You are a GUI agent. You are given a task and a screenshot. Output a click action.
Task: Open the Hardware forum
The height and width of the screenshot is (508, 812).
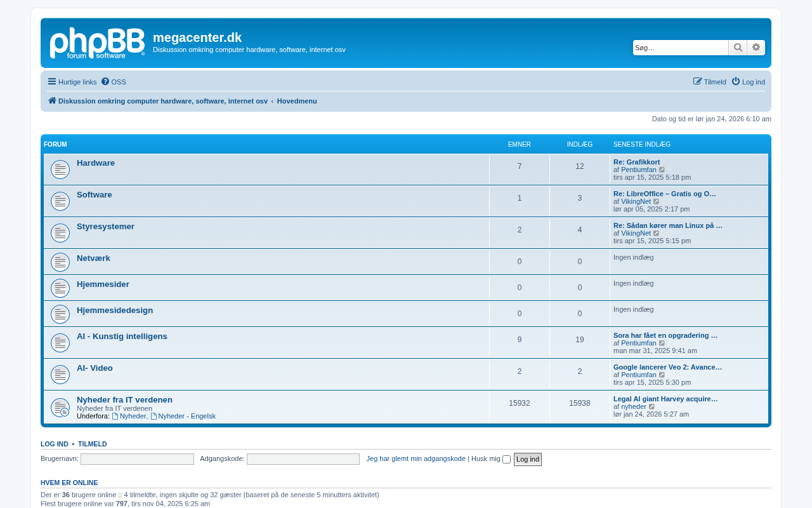coord(96,163)
